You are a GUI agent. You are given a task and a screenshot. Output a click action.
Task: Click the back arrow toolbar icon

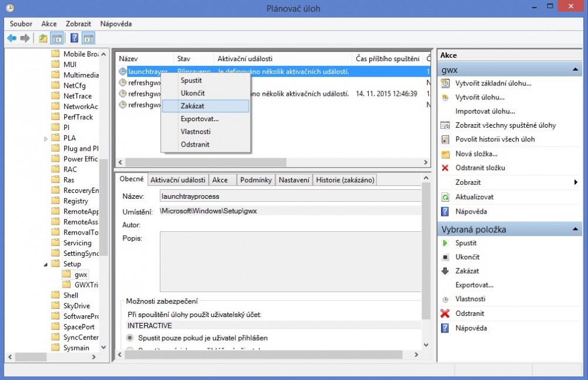pyautogui.click(x=11, y=38)
